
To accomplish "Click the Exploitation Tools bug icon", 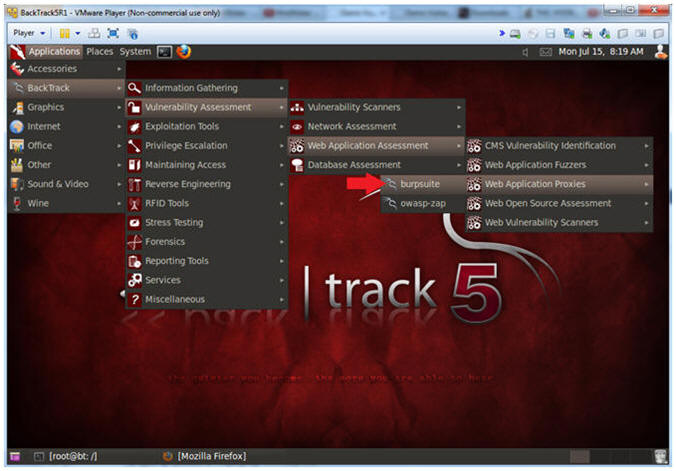I will (x=135, y=127).
